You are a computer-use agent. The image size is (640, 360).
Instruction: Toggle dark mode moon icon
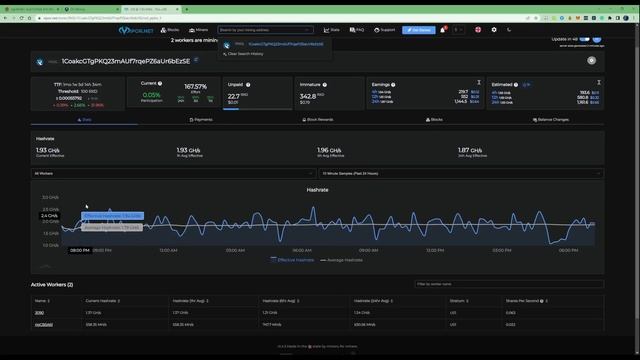(509, 30)
